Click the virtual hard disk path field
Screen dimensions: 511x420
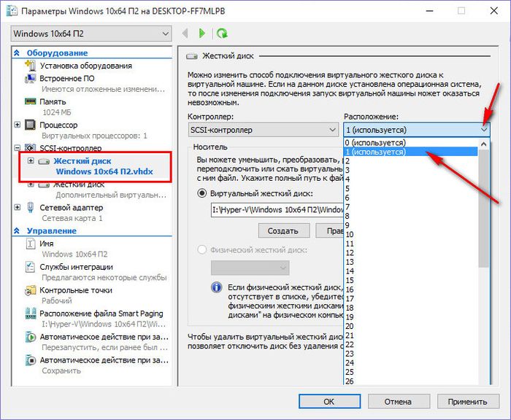coord(277,210)
